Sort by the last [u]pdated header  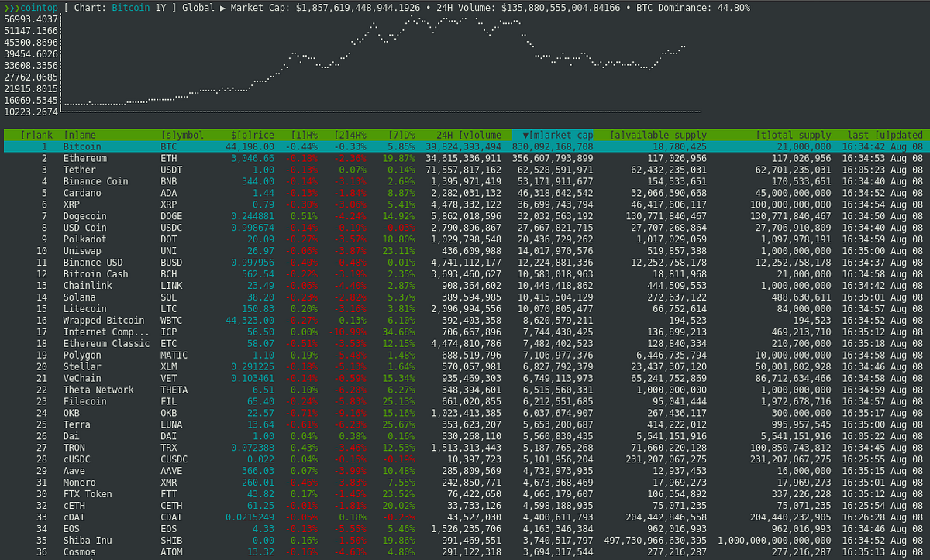[x=885, y=135]
